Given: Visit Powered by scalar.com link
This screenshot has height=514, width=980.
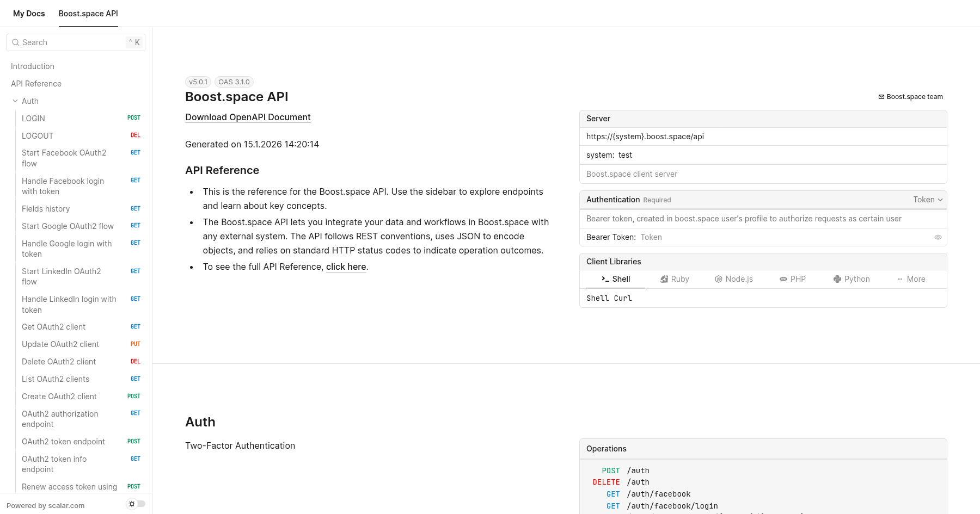Looking at the screenshot, I should 46,505.
